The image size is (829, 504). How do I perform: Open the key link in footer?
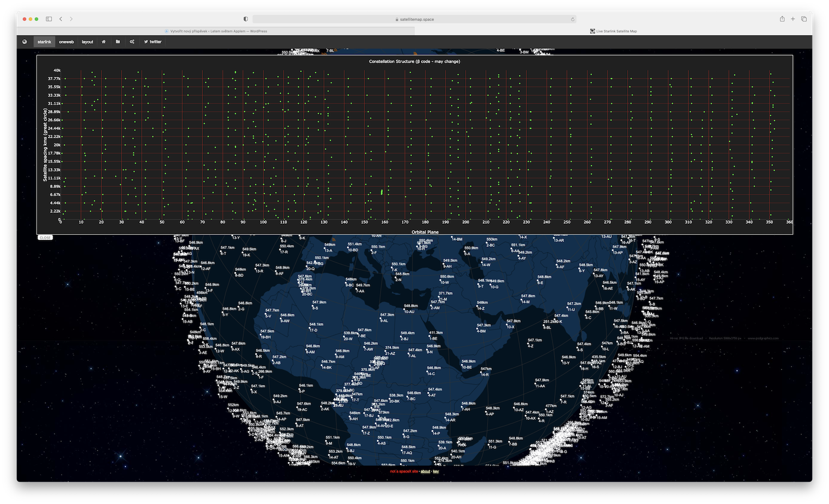(436, 471)
